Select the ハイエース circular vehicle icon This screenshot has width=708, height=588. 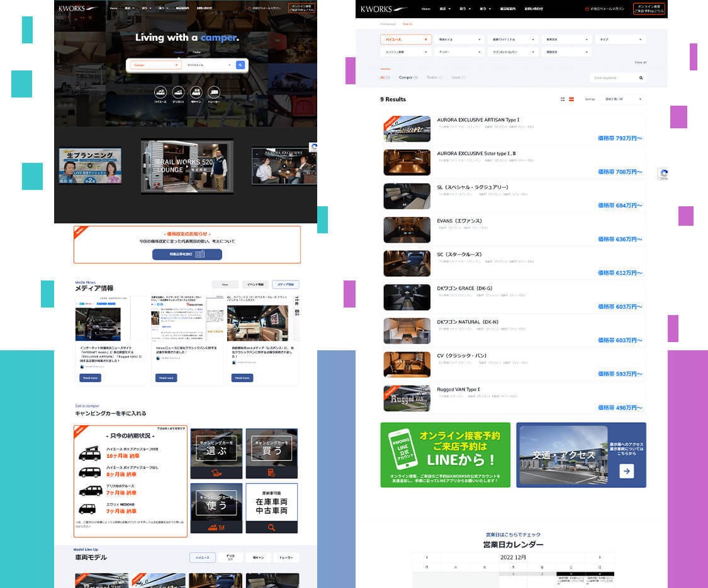pos(160,92)
